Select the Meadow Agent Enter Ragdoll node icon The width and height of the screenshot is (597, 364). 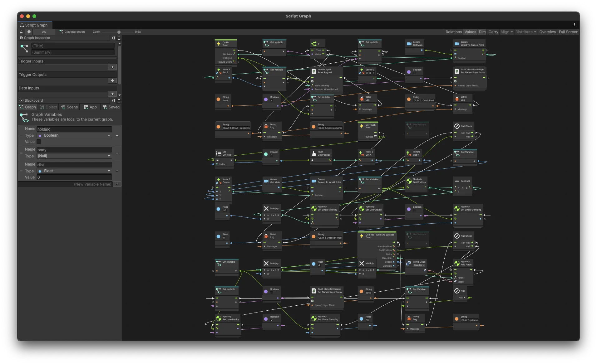(x=314, y=71)
